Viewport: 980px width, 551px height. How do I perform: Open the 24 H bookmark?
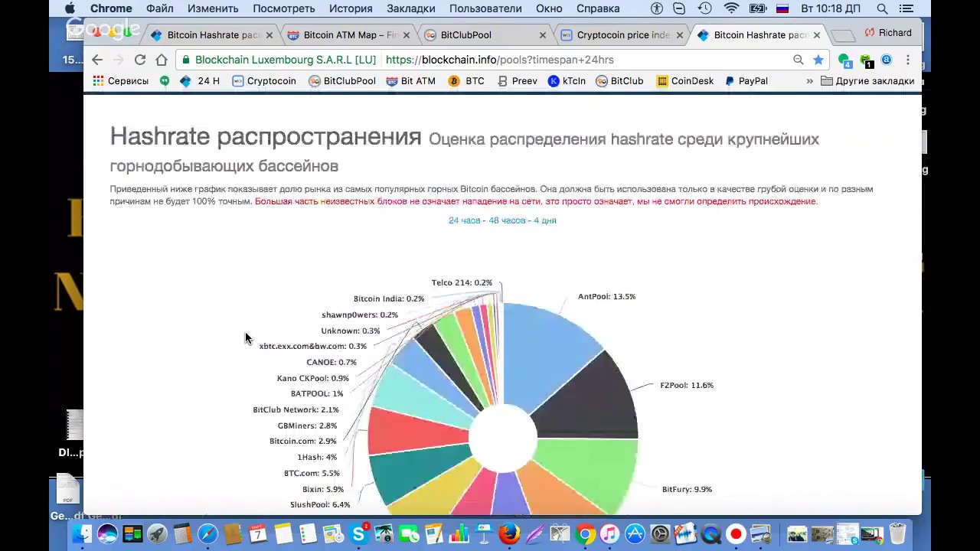tap(200, 81)
